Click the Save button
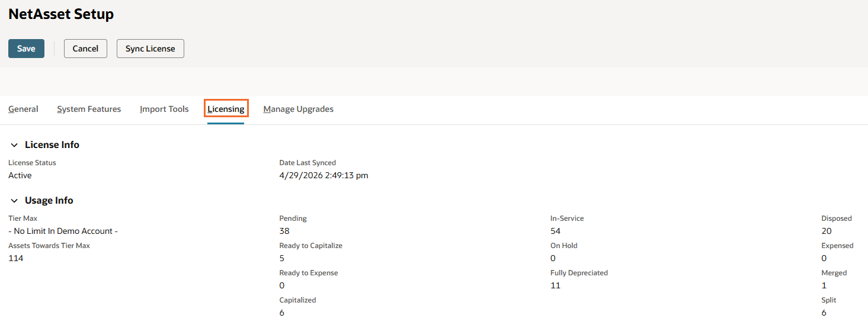The width and height of the screenshot is (868, 328). [26, 49]
